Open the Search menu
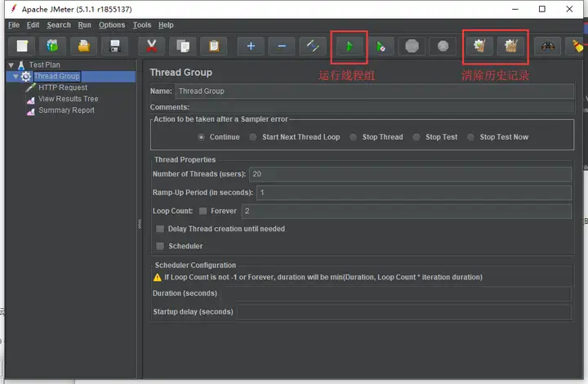Viewport: 588px width, 384px height. [x=59, y=25]
